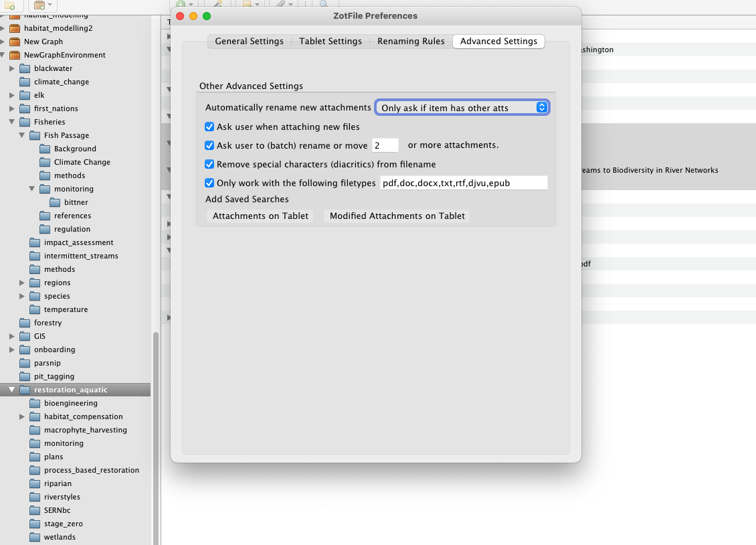Image resolution: width=756 pixels, height=545 pixels.
Task: Click the references folder icon
Action: pyautogui.click(x=45, y=216)
